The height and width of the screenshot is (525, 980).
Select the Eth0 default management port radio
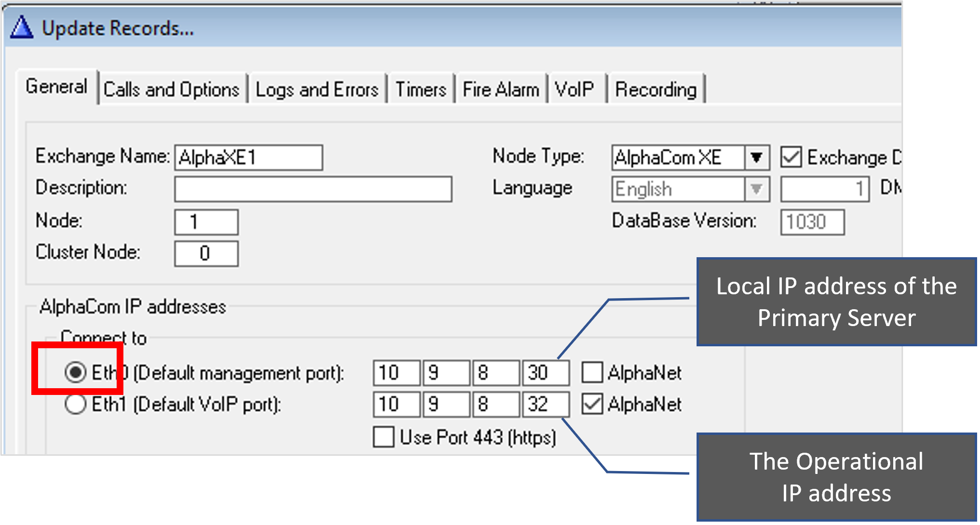click(x=76, y=372)
